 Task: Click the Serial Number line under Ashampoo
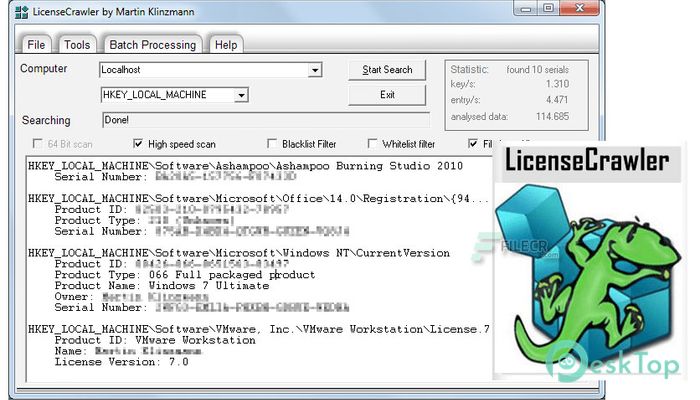tap(175, 177)
